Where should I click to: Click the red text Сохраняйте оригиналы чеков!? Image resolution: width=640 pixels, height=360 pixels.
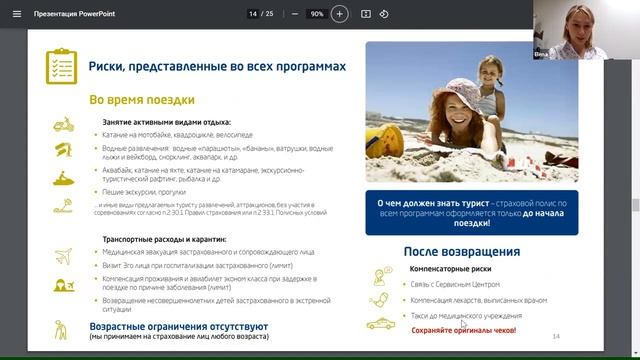point(464,330)
